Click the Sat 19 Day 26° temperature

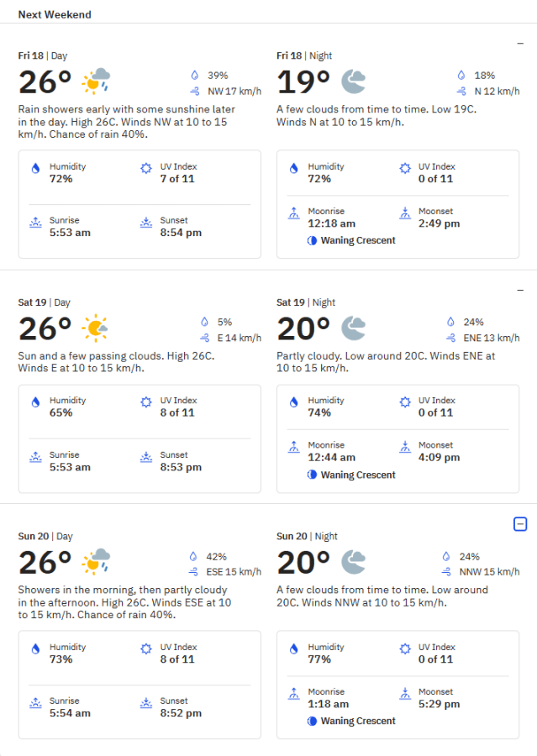45,328
